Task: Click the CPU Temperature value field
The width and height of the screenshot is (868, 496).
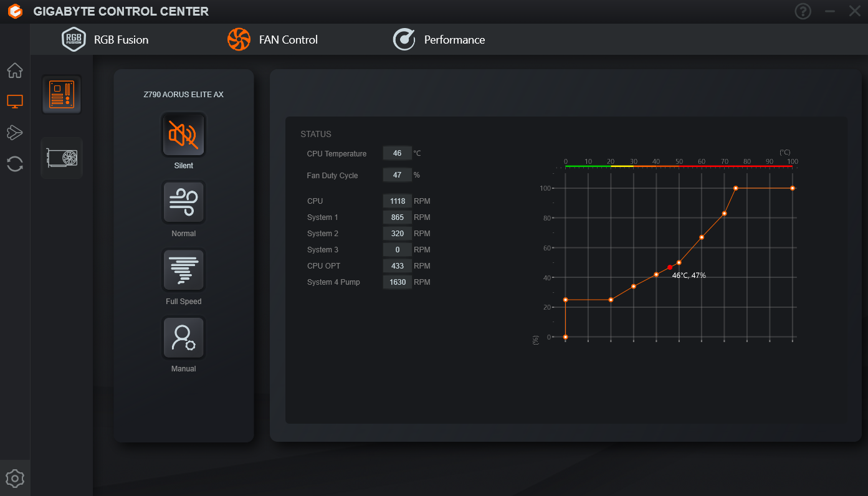Action: [x=398, y=153]
